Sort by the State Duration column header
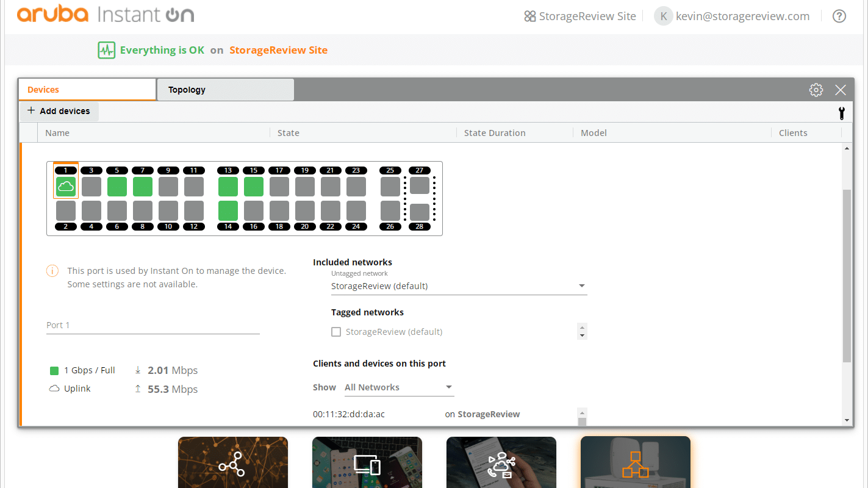Screen dimensions: 868x488 (495, 133)
